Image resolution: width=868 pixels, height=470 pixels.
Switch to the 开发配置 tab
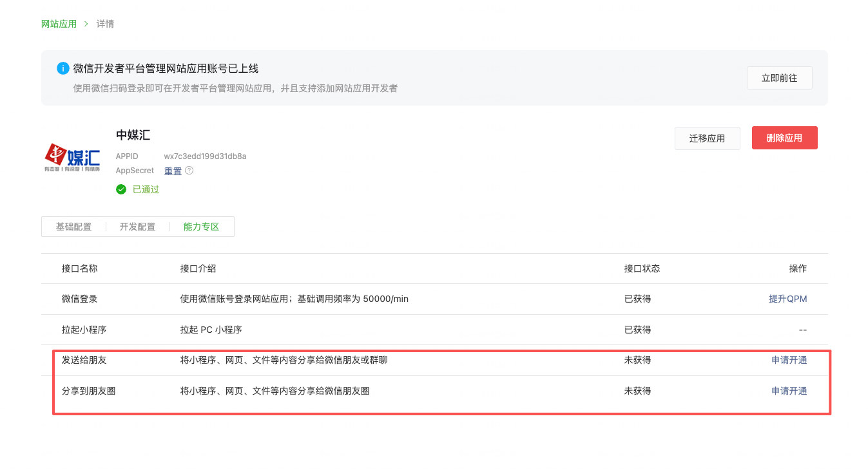(x=137, y=227)
